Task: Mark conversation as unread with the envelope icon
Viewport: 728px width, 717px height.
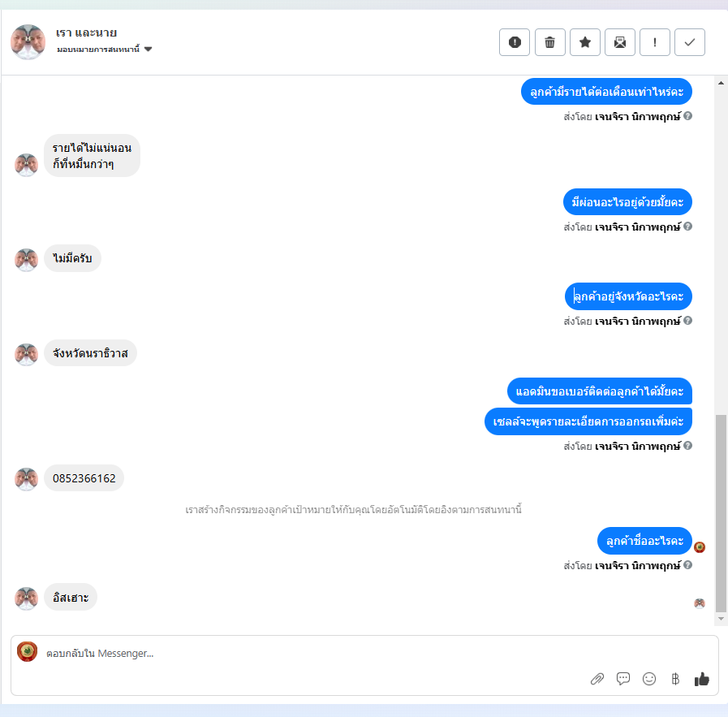Action: pyautogui.click(x=620, y=42)
